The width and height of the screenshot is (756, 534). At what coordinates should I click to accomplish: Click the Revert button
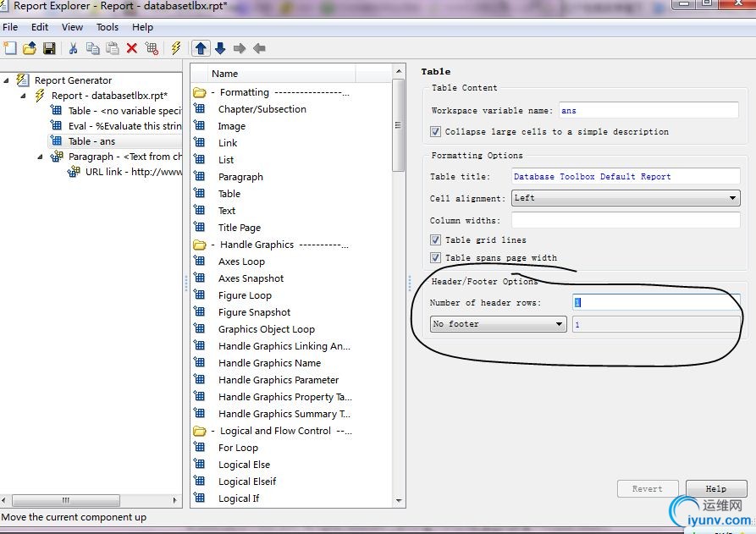647,488
